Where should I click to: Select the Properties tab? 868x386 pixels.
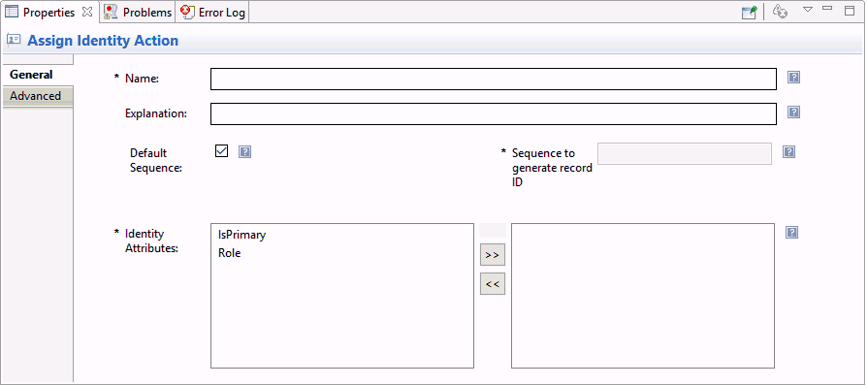pos(48,13)
